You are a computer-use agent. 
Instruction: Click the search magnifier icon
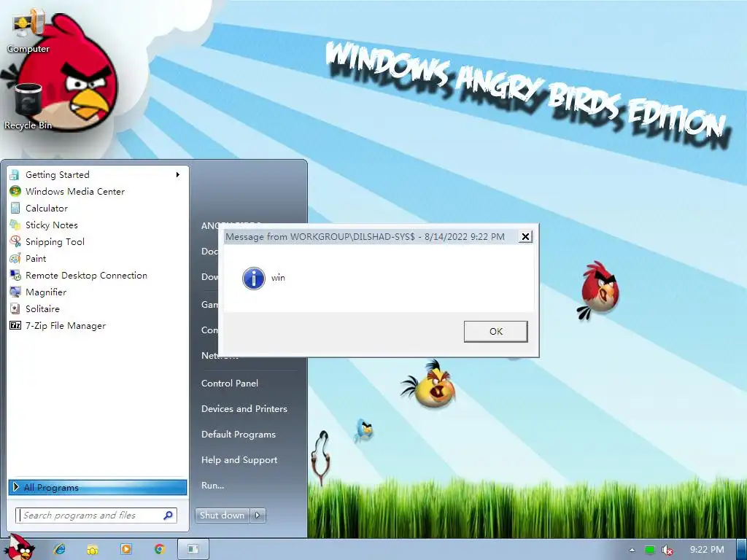169,516
